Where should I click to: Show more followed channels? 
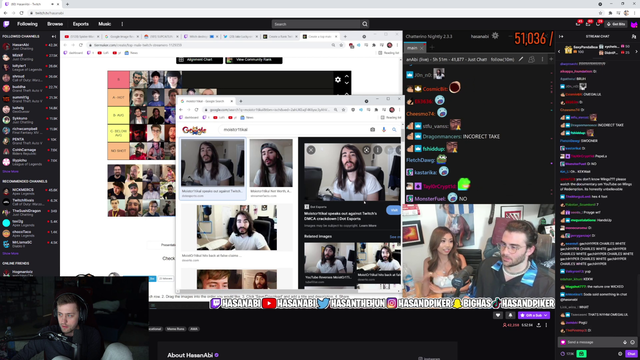pyautogui.click(x=10, y=171)
